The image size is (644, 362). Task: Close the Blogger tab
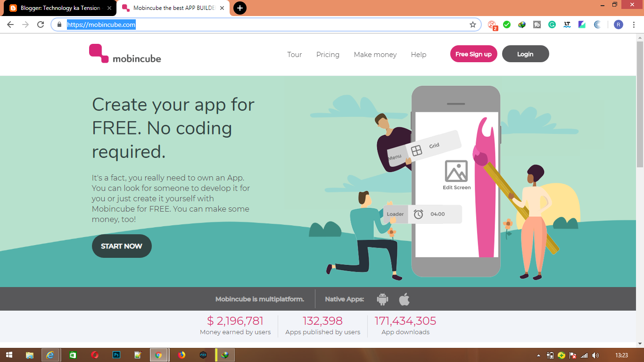(109, 8)
